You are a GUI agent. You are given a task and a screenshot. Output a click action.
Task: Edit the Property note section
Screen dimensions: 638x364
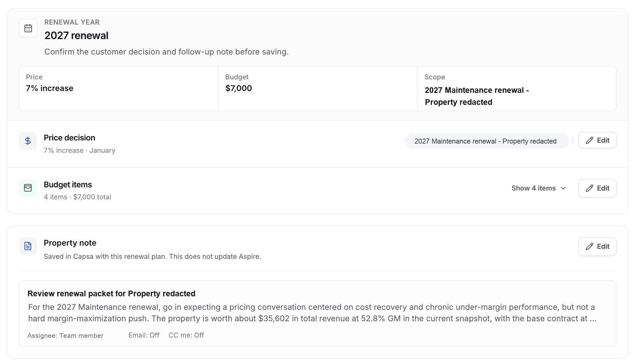point(597,247)
